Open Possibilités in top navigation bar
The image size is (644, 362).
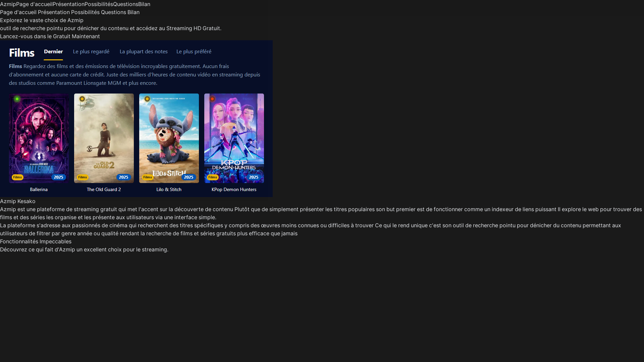pos(99,4)
